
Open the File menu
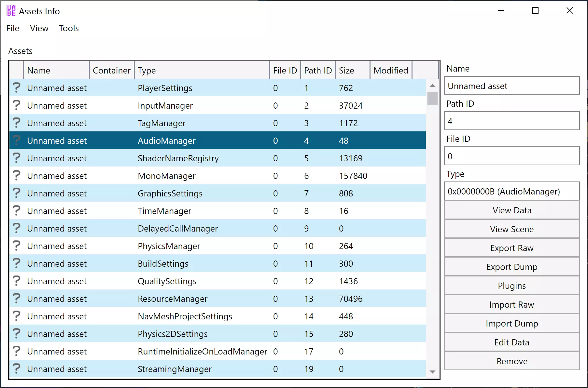pyautogui.click(x=13, y=28)
